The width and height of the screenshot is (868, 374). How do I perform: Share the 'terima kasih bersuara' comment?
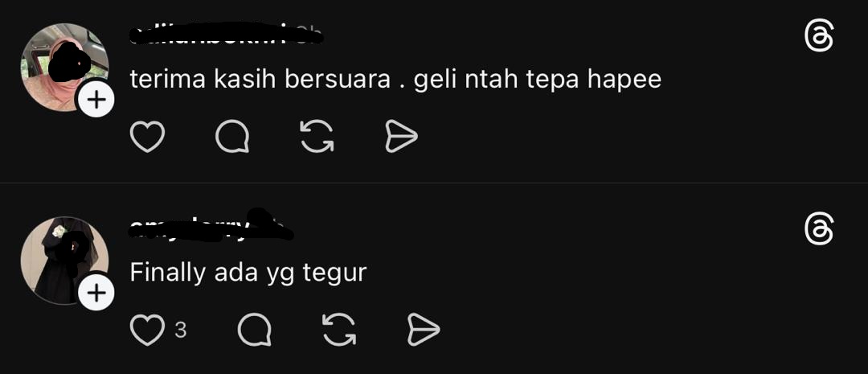(401, 136)
